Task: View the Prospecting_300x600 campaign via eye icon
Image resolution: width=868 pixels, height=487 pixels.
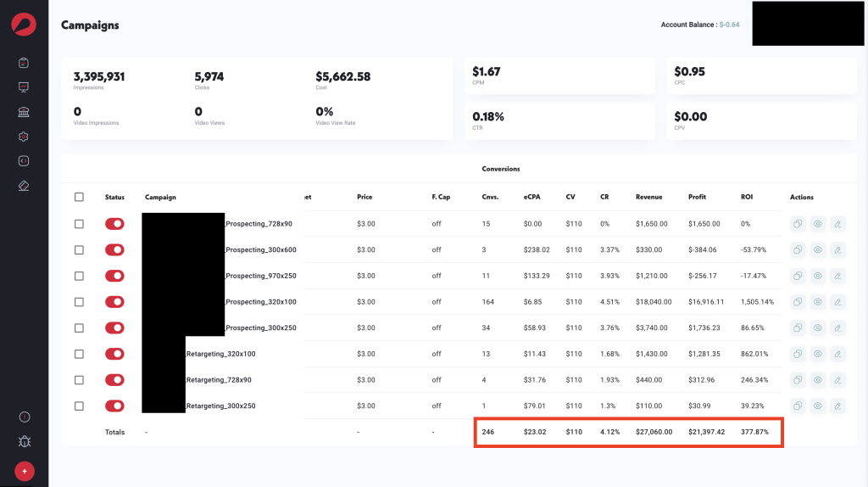Action: (817, 250)
